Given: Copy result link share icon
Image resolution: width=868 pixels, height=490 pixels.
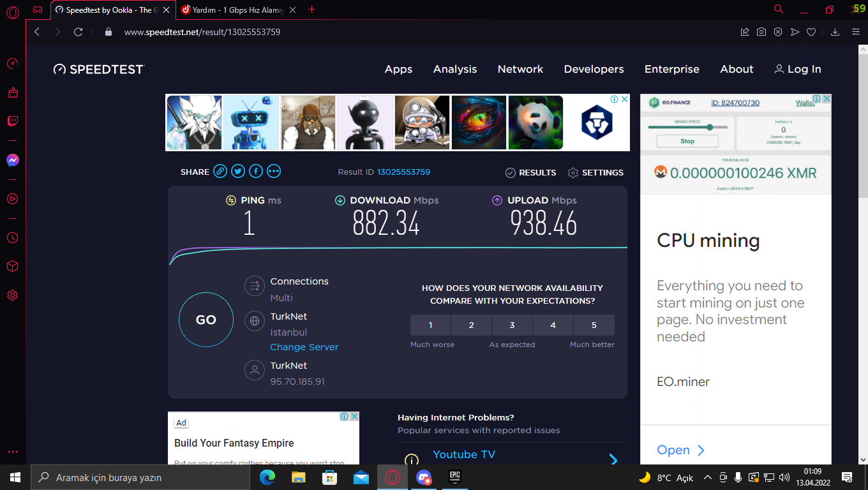Looking at the screenshot, I should 220,171.
